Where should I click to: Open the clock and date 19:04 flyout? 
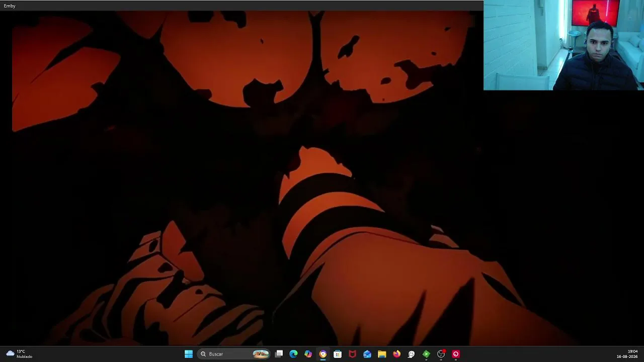click(x=627, y=354)
